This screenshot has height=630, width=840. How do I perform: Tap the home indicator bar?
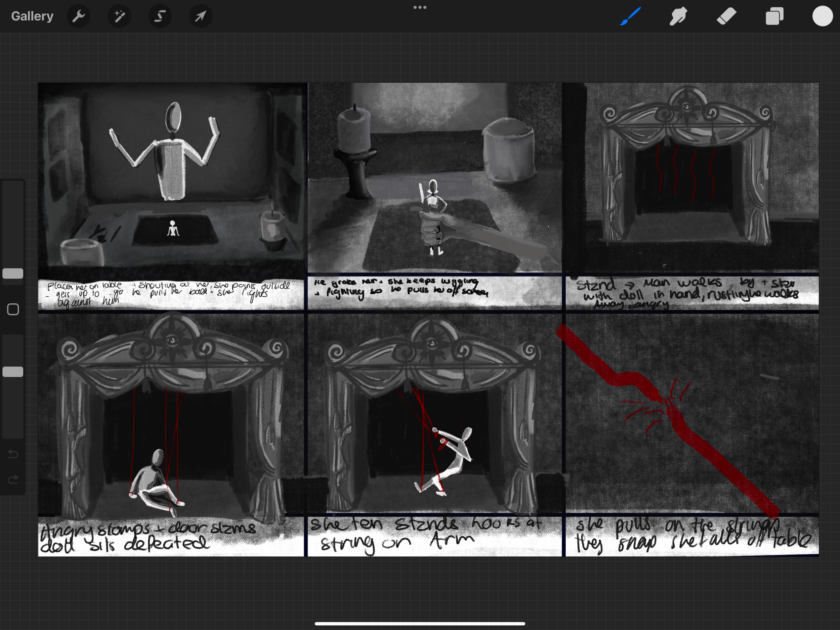420,624
